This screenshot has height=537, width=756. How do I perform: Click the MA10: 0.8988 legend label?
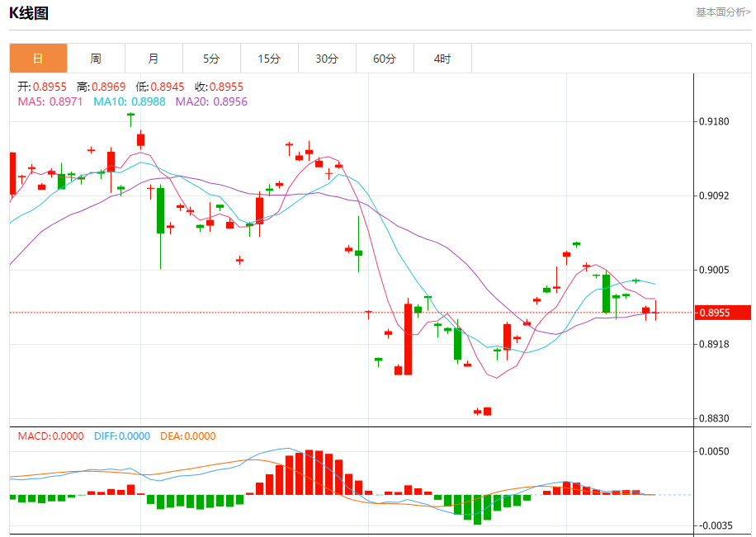[x=130, y=101]
